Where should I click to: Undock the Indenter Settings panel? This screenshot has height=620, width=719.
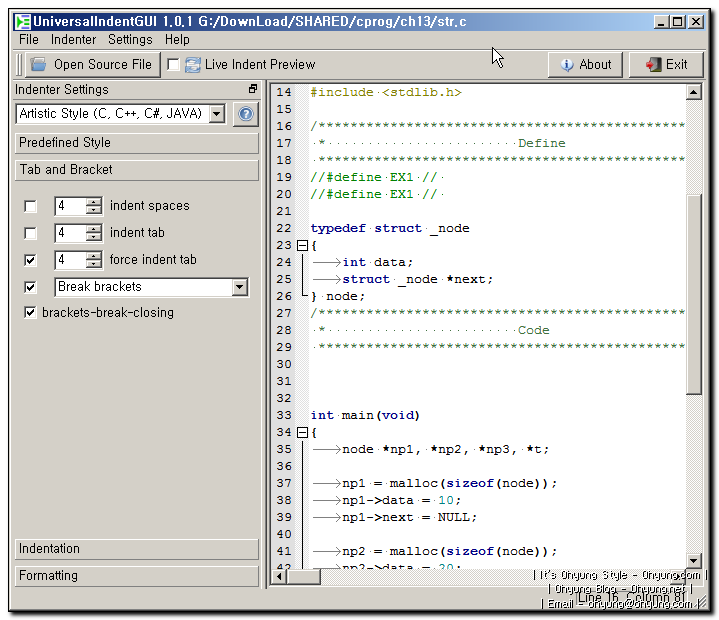click(x=253, y=90)
